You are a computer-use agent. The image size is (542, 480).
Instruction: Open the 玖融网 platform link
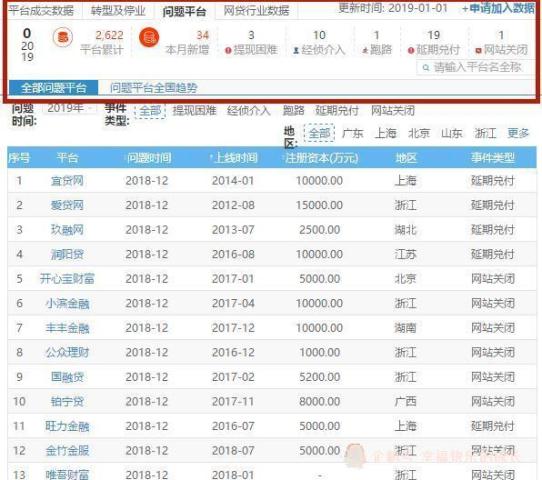[x=67, y=229]
